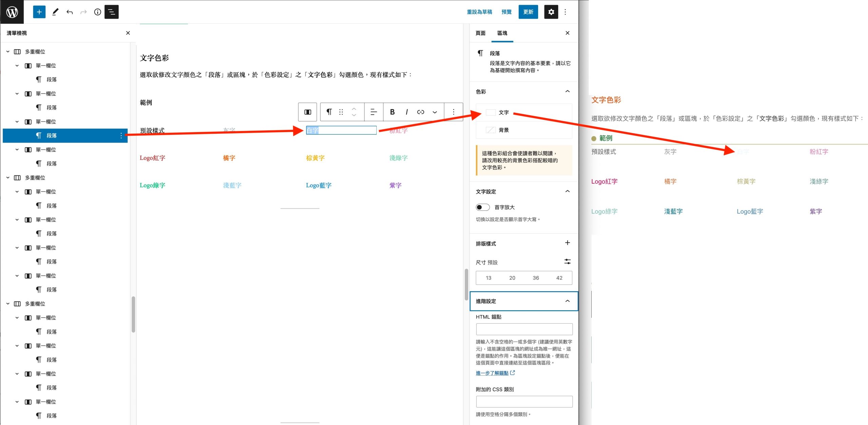Click the 紫字 paragraph in editor
Image resolution: width=868 pixels, height=425 pixels.
(395, 185)
